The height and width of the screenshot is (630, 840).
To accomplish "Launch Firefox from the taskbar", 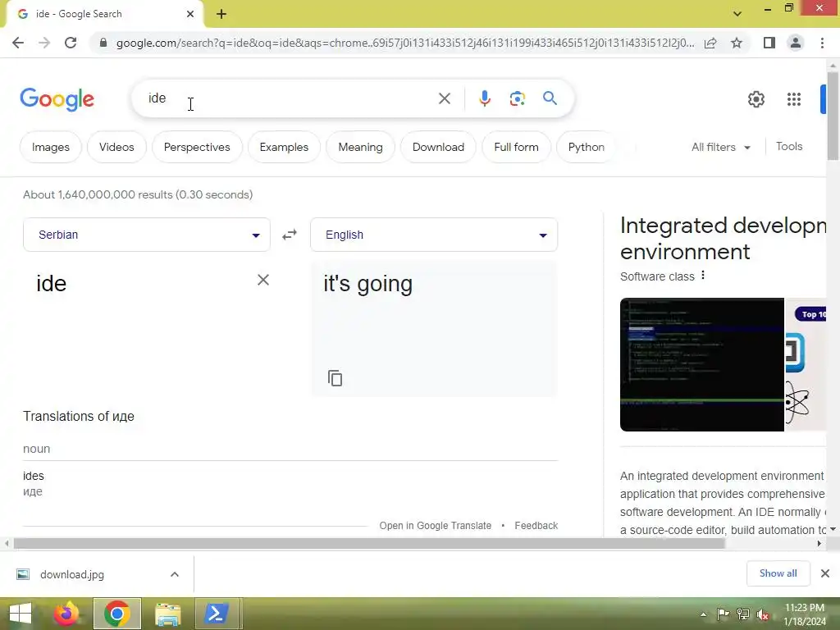I will 66,614.
